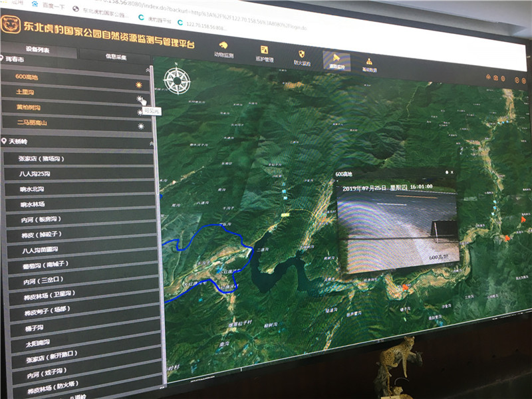Click the first orange map tool icon

click(488, 77)
